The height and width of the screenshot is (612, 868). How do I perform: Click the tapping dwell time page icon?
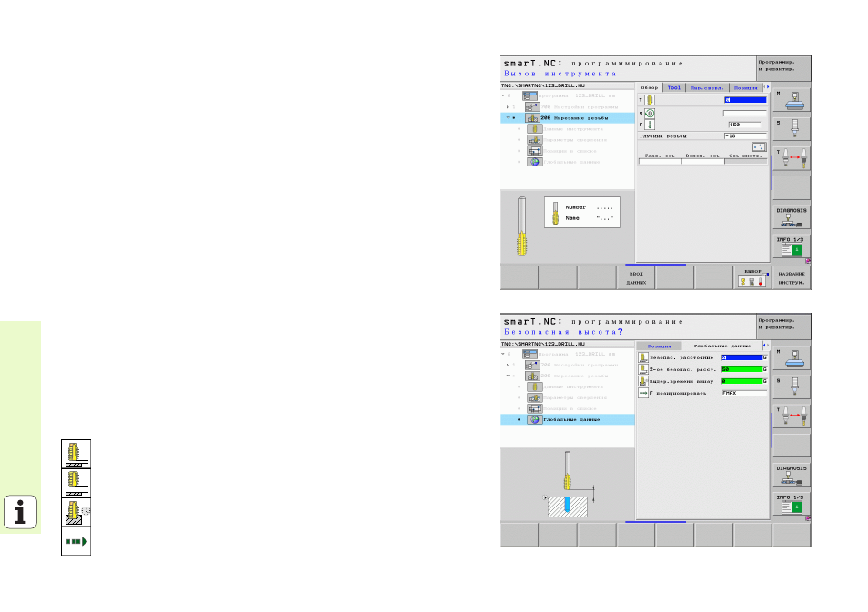click(x=76, y=512)
